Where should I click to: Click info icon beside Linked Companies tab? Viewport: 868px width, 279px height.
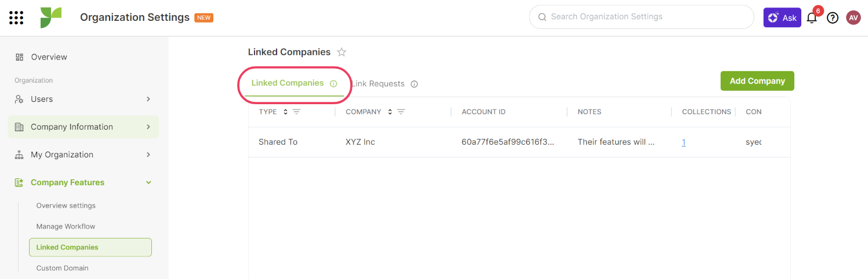(x=333, y=84)
